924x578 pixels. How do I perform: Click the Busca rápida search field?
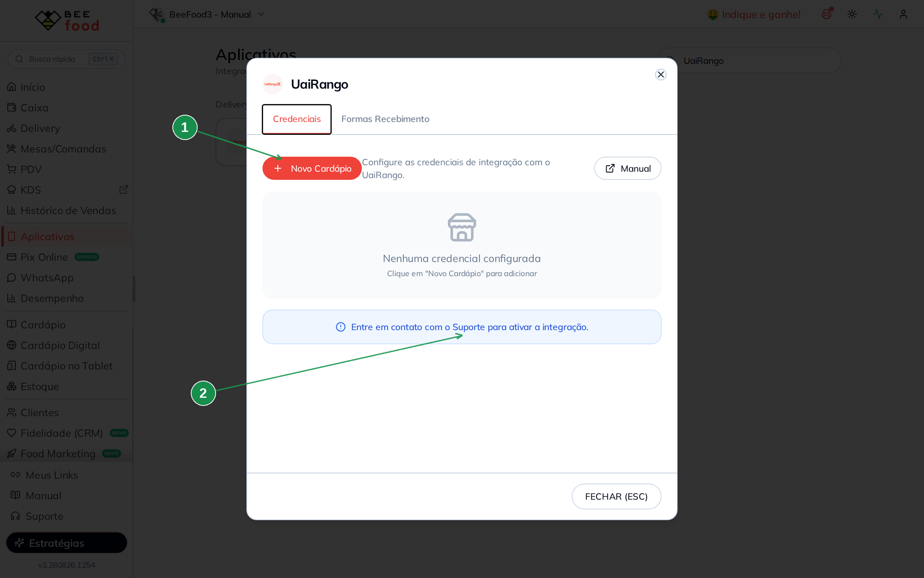click(x=66, y=59)
